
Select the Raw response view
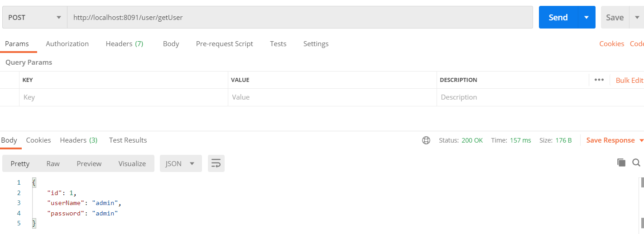tap(53, 163)
